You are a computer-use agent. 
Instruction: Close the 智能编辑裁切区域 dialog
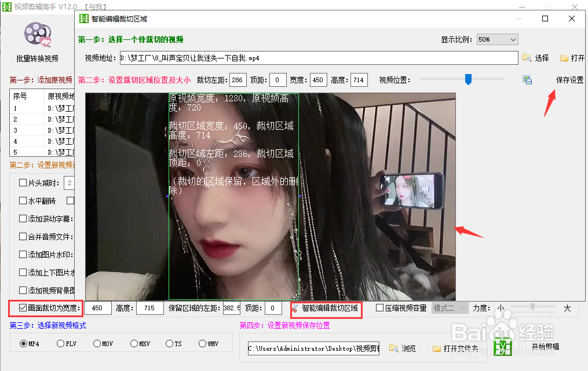coord(572,19)
